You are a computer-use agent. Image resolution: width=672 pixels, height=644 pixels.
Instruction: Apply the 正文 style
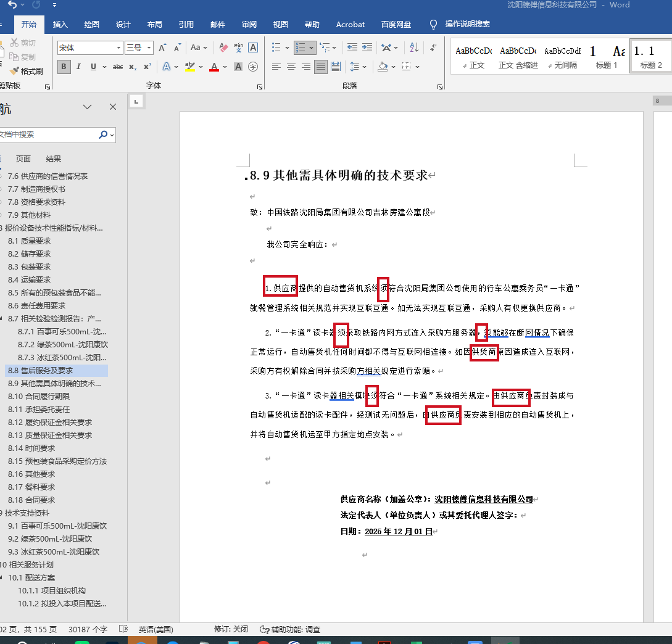[x=473, y=57]
